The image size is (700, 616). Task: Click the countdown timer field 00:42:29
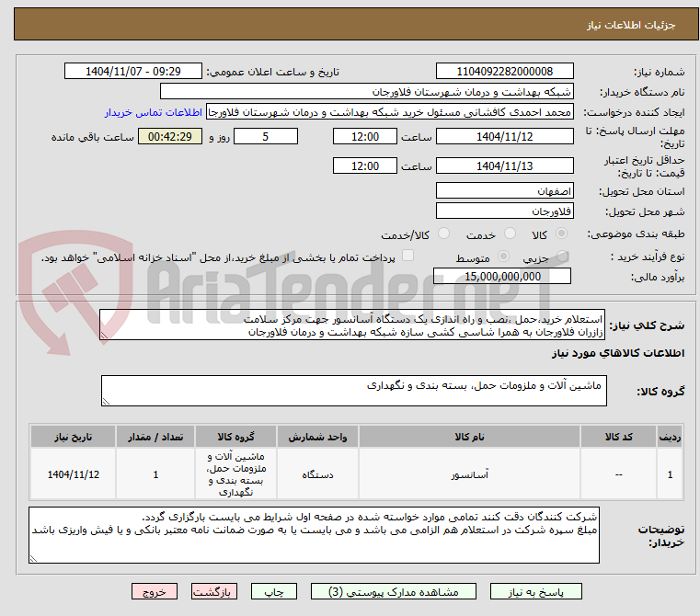[x=170, y=137]
